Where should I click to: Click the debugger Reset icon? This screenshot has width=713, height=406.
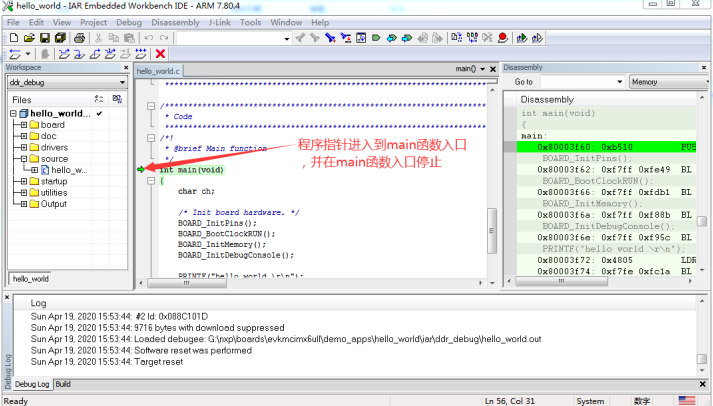point(15,54)
